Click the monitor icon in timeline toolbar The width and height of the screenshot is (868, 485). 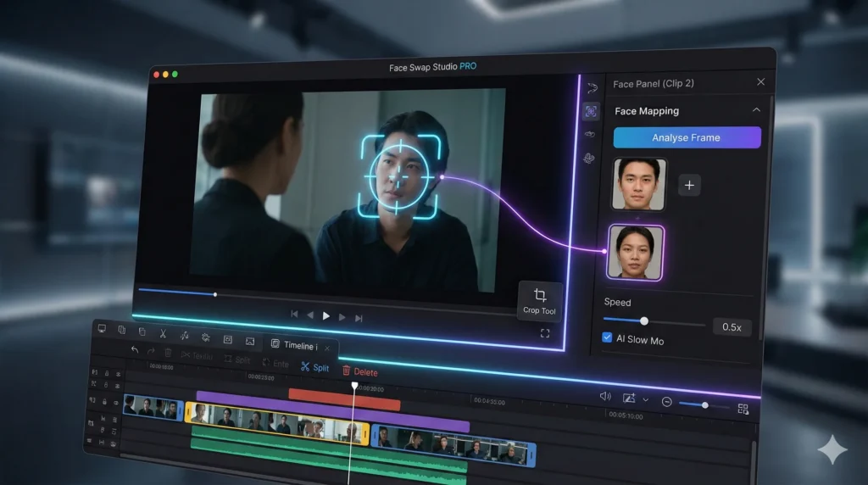102,328
